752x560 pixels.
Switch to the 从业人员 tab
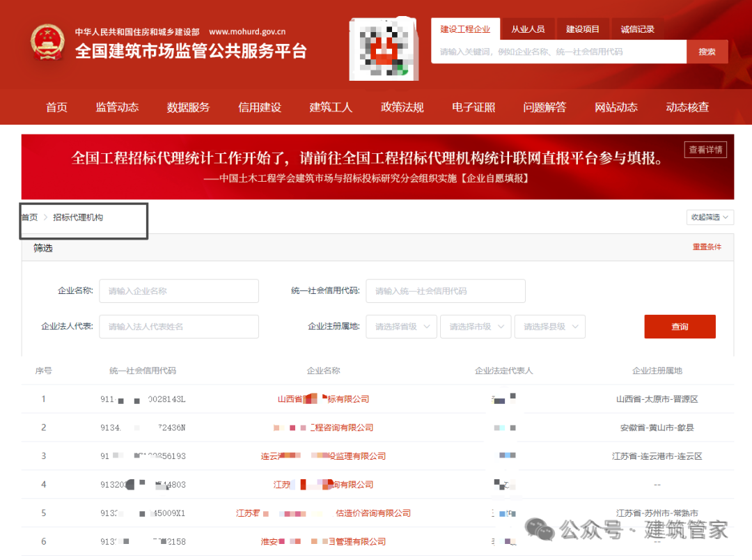(528, 29)
